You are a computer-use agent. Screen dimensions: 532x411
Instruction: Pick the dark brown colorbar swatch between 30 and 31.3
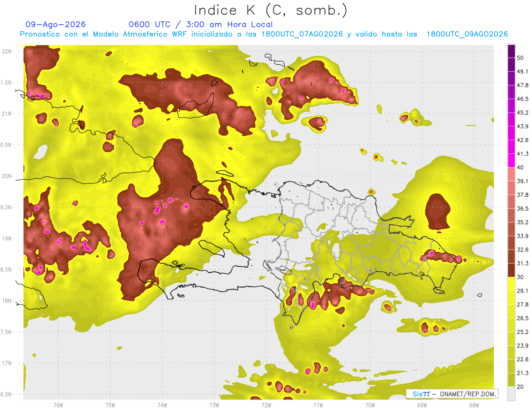click(x=511, y=270)
